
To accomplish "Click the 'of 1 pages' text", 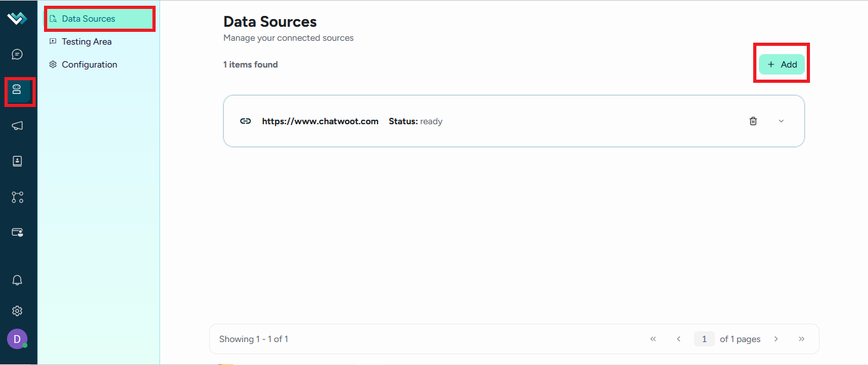I will [x=740, y=339].
